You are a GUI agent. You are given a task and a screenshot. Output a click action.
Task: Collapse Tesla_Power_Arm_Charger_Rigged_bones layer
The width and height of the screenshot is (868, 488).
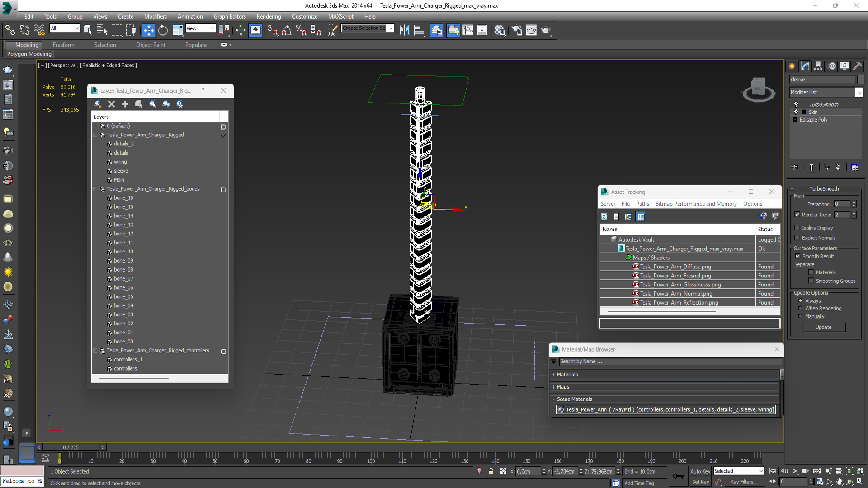(x=95, y=189)
